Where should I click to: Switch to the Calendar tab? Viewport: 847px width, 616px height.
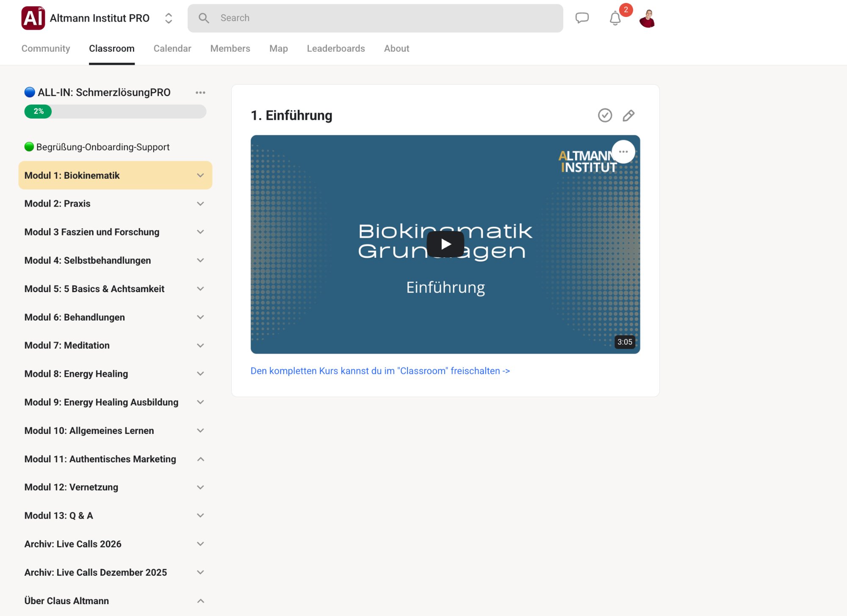(172, 48)
